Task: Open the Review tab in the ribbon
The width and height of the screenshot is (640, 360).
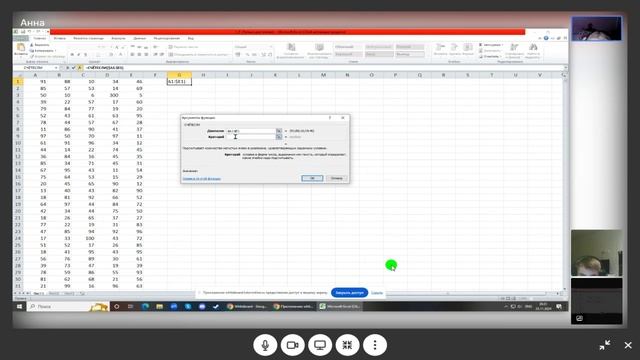Action: [x=167, y=38]
